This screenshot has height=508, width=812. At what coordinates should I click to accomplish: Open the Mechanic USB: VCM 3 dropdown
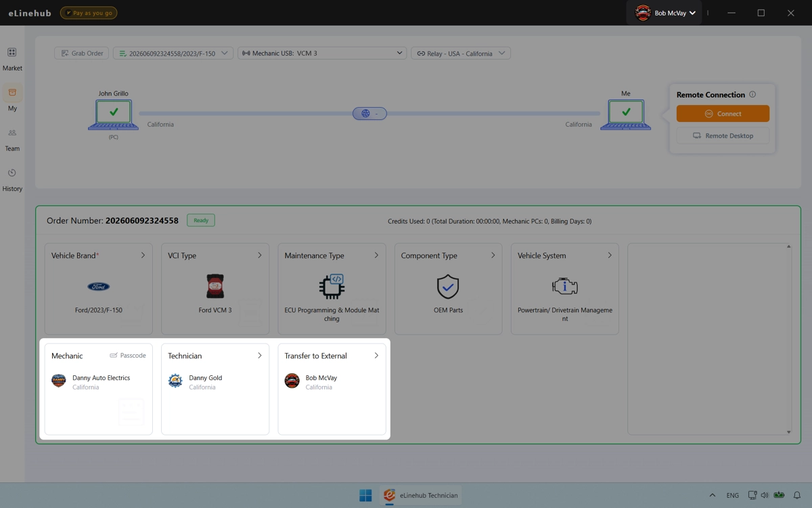tap(322, 53)
